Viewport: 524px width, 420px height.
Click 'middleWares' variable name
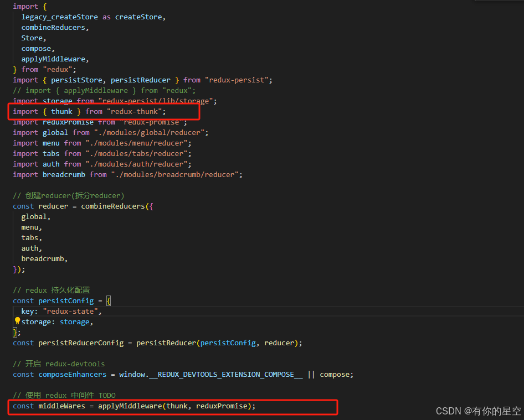pyautogui.click(x=61, y=406)
